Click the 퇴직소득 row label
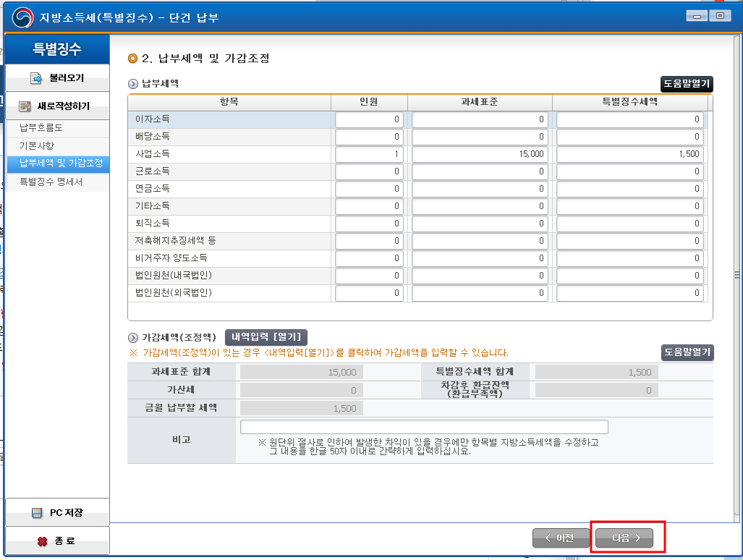The width and height of the screenshot is (743, 560). 153,224
